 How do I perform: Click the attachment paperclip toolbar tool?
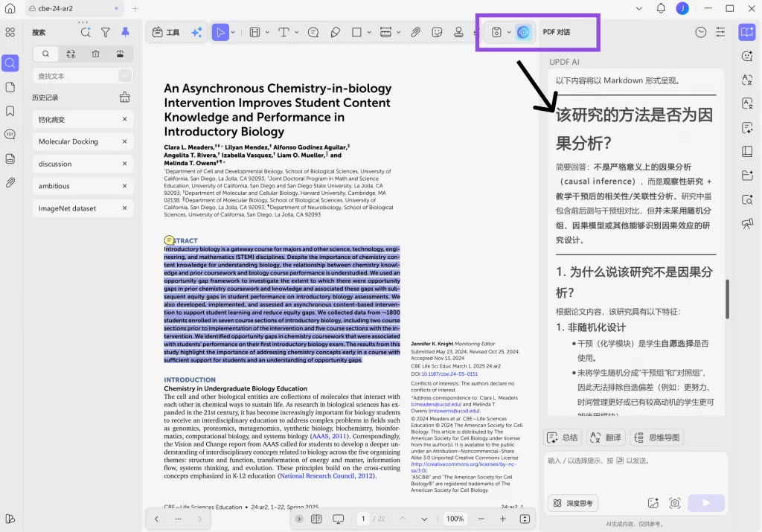tap(415, 33)
